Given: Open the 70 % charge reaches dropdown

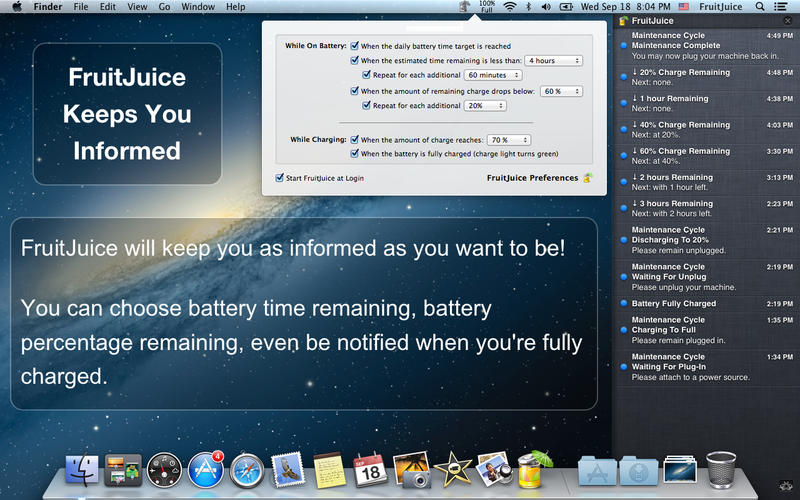Looking at the screenshot, I should [x=509, y=139].
